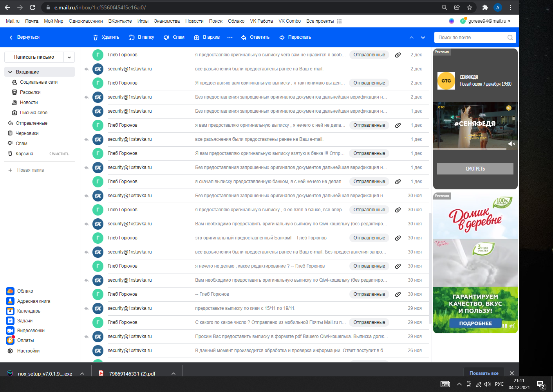This screenshot has width=553, height=392.
Task: Open Settings (Настройки) gear in sidebar
Action: pyautogui.click(x=10, y=351)
